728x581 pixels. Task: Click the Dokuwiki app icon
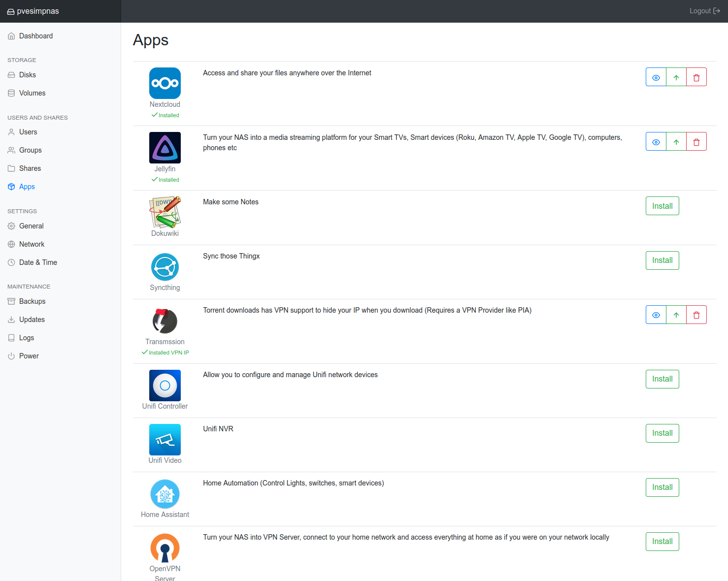click(165, 212)
